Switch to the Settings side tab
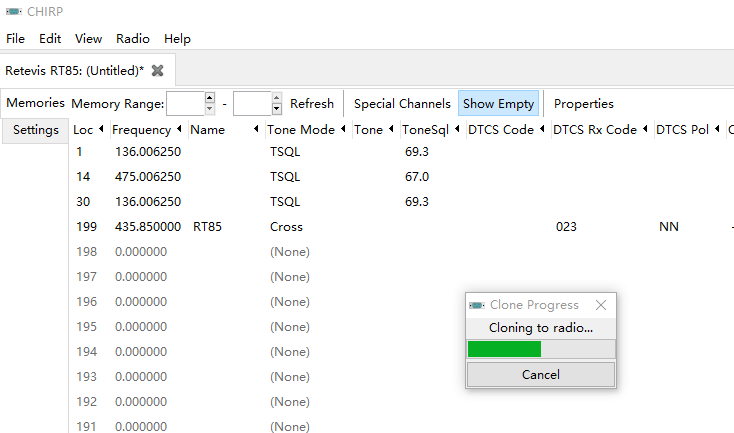The height and width of the screenshot is (433, 734). point(36,130)
